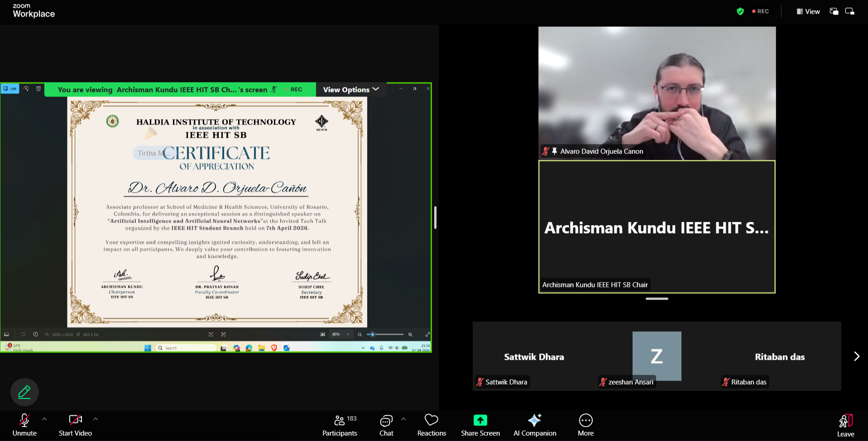
Task: Open the More options menu
Action: pyautogui.click(x=585, y=426)
